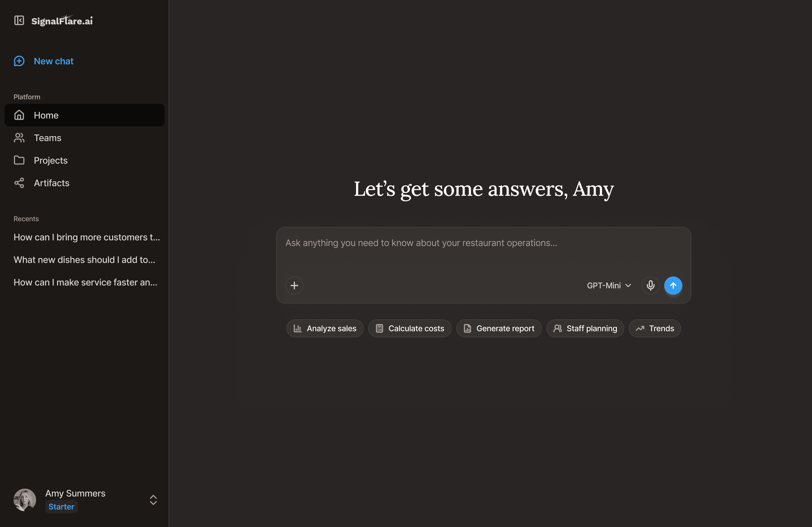This screenshot has width=812, height=527.
Task: Open the GPT-Mini model dropdown
Action: pos(609,285)
